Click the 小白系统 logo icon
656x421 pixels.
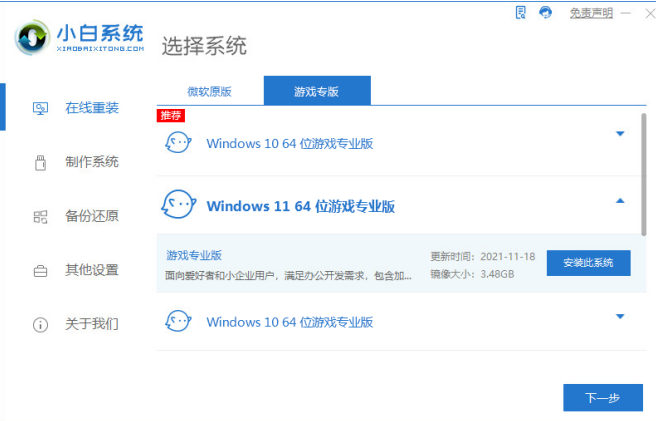32,37
